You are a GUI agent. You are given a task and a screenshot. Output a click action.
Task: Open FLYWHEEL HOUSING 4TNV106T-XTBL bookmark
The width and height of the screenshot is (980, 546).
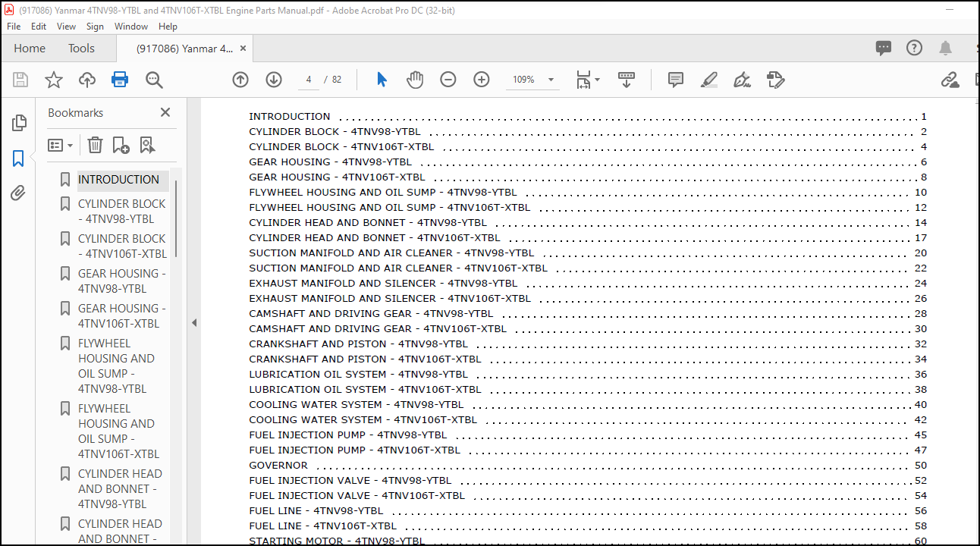(119, 431)
